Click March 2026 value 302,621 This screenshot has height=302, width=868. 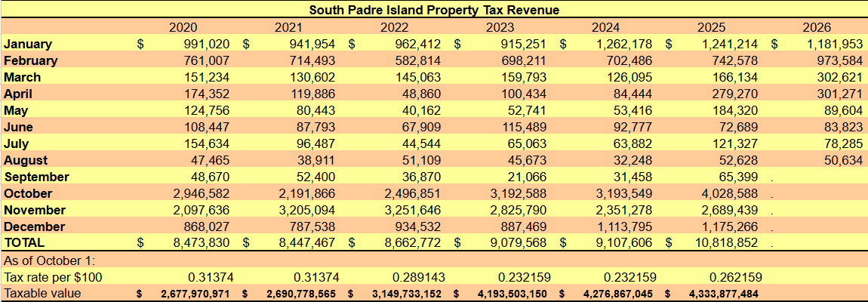(x=839, y=77)
